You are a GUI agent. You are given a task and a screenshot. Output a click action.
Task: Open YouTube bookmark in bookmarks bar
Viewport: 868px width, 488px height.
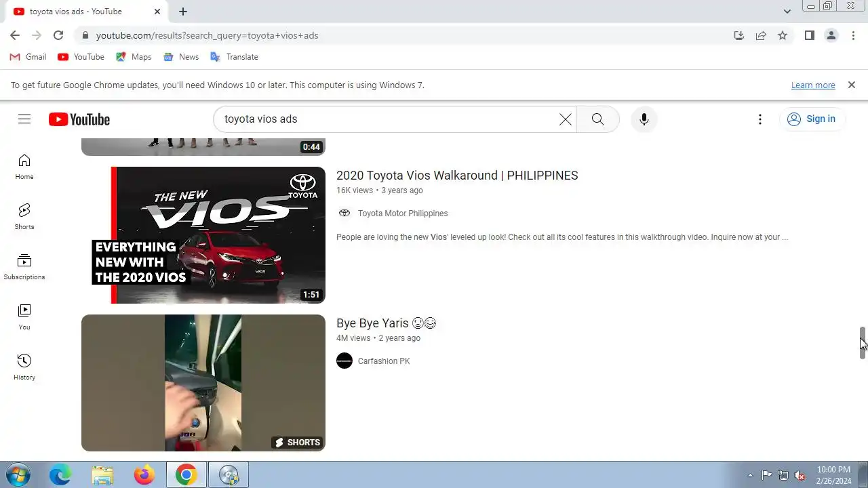click(81, 57)
